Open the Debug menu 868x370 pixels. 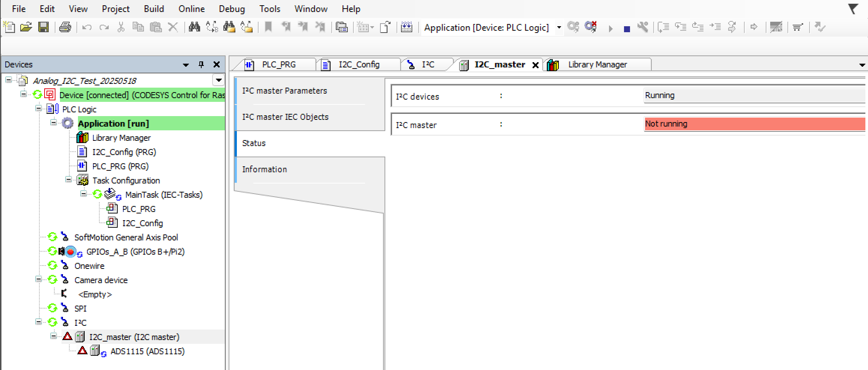(x=232, y=9)
